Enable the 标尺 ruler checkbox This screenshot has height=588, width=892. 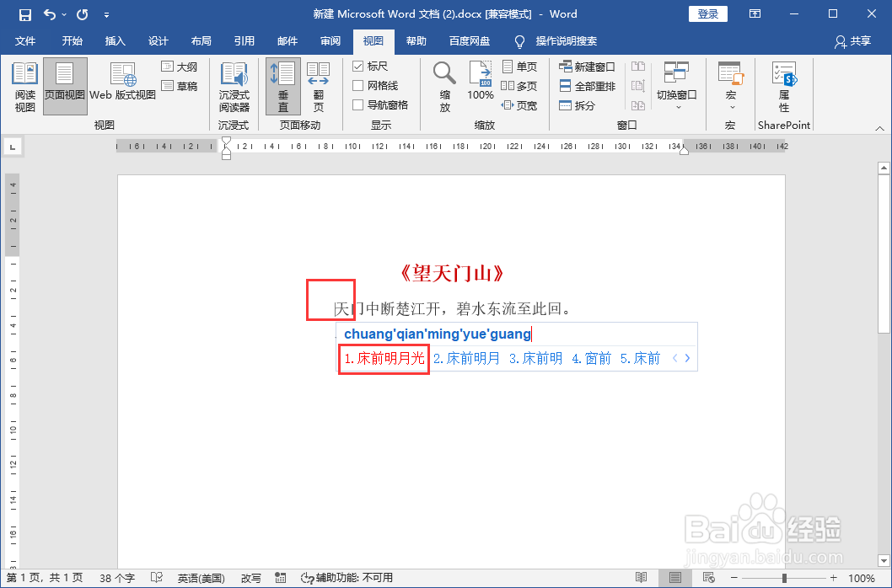[358, 67]
